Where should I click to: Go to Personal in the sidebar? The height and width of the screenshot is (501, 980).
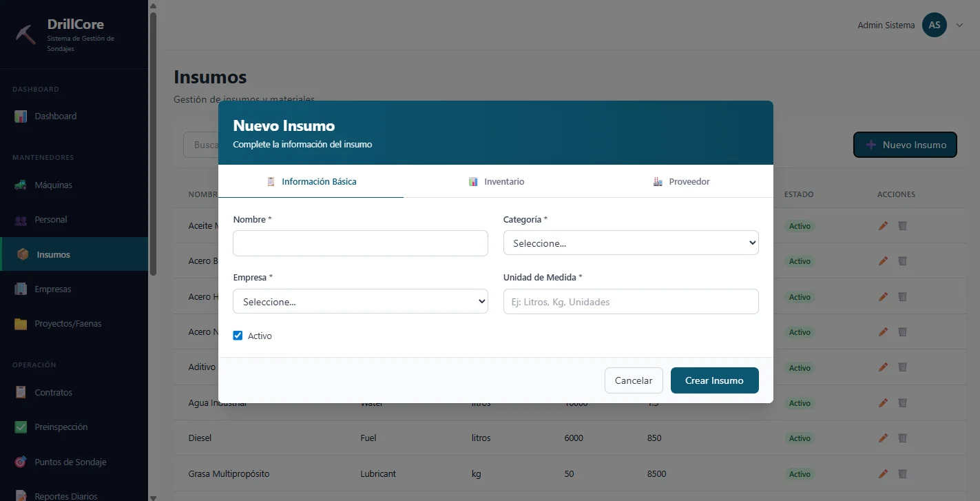[x=50, y=220]
